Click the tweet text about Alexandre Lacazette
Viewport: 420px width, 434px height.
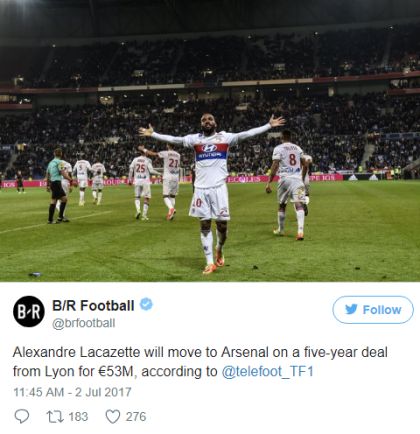(x=200, y=362)
